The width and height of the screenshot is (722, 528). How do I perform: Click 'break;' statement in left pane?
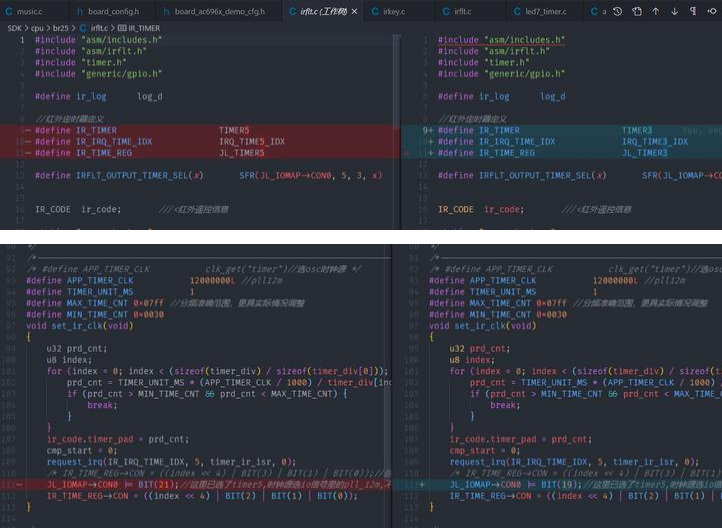click(x=102, y=405)
